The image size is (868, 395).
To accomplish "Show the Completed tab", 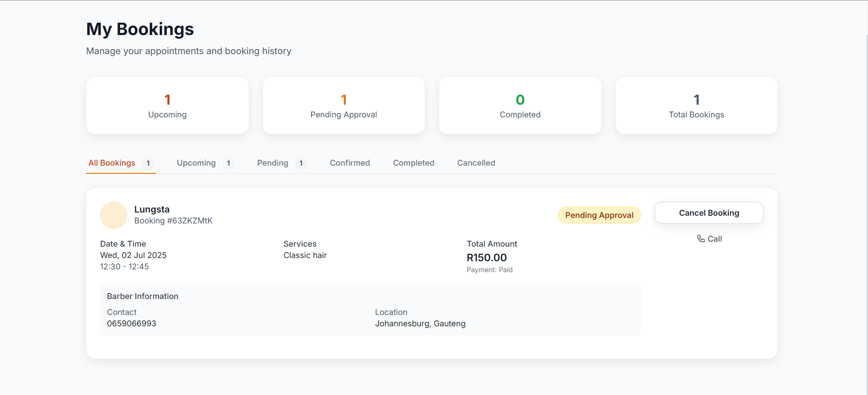I will coord(413,163).
